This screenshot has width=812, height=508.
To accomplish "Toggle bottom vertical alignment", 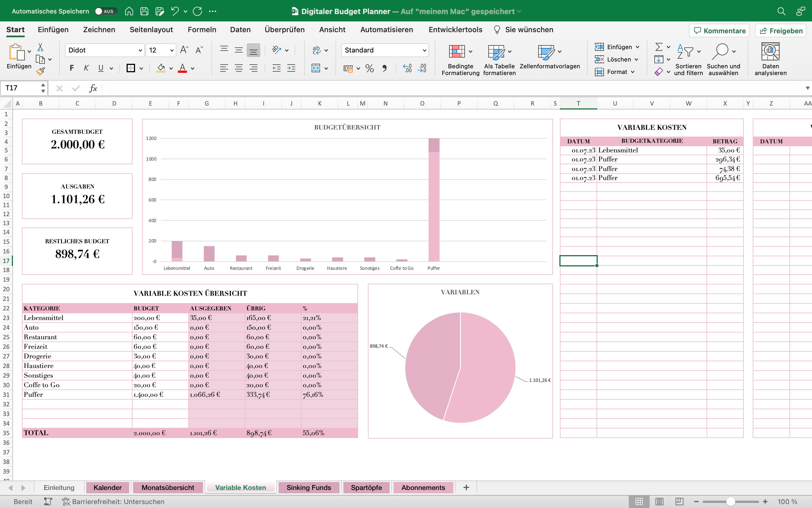I will click(x=253, y=50).
